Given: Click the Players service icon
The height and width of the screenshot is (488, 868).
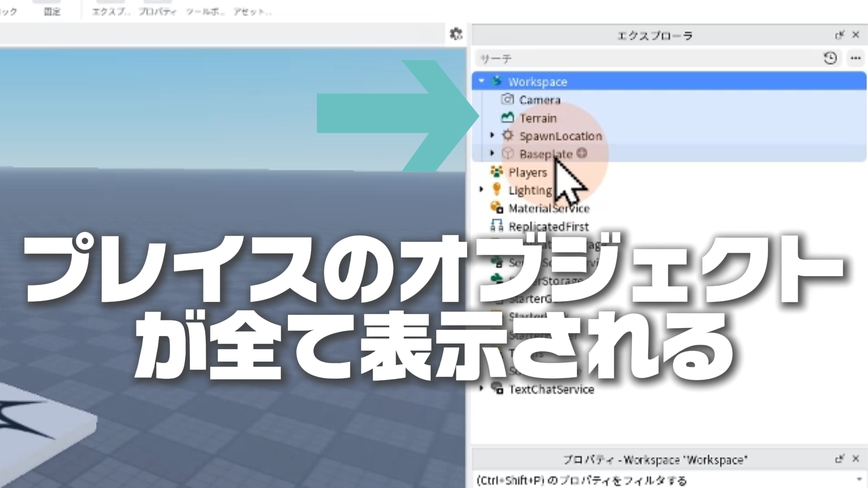Looking at the screenshot, I should (496, 172).
